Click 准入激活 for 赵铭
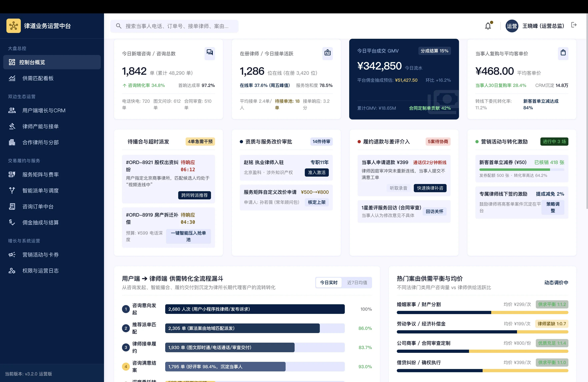 click(x=317, y=172)
